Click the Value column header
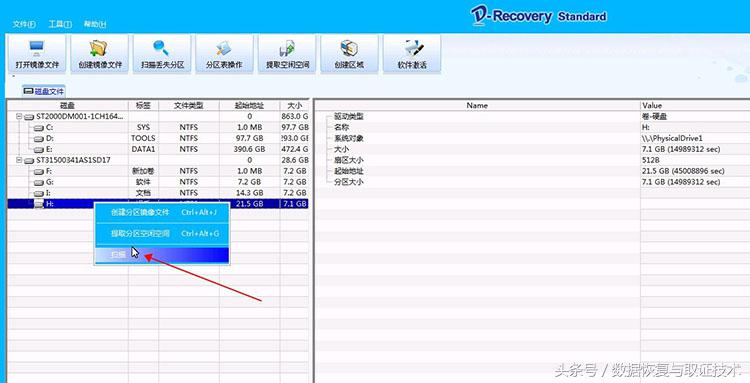 point(695,105)
